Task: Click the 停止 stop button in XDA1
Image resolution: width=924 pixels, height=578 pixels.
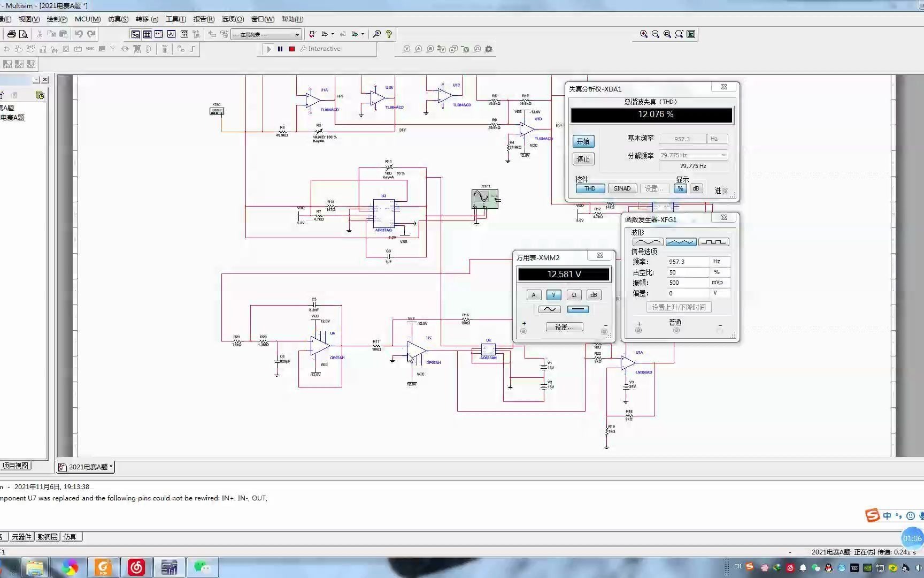Action: click(x=583, y=159)
